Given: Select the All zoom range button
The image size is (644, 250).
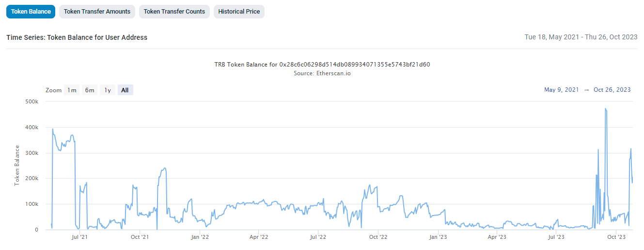Looking at the screenshot, I should pos(125,90).
